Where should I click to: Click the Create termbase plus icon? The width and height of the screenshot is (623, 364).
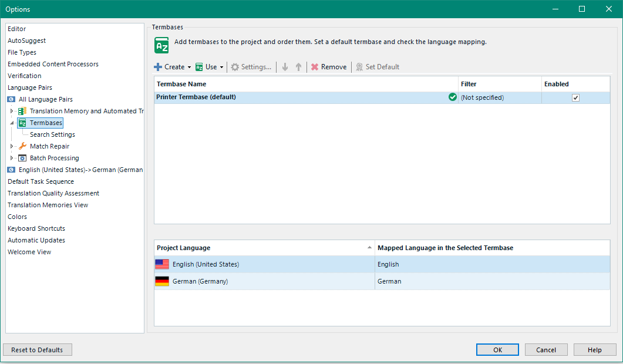pos(158,67)
